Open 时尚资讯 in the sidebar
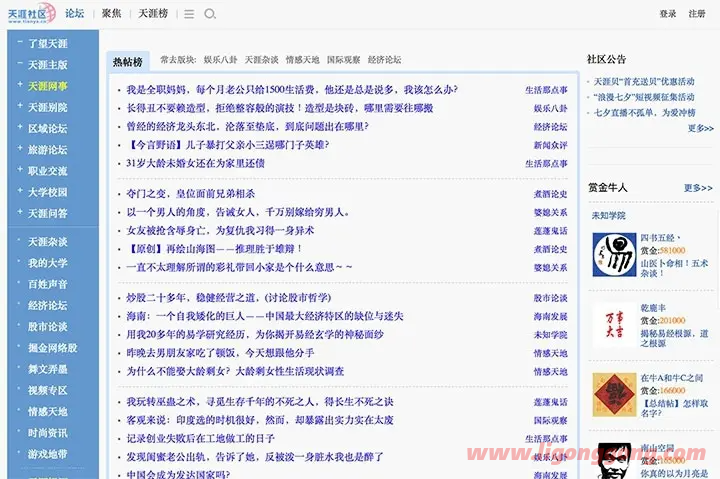 pyautogui.click(x=48, y=433)
